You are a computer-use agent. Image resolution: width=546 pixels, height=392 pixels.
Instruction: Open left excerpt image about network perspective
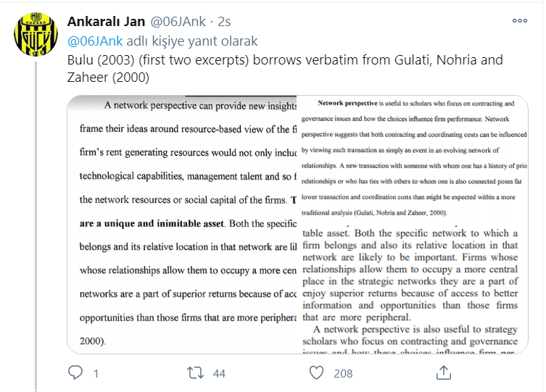(x=182, y=225)
